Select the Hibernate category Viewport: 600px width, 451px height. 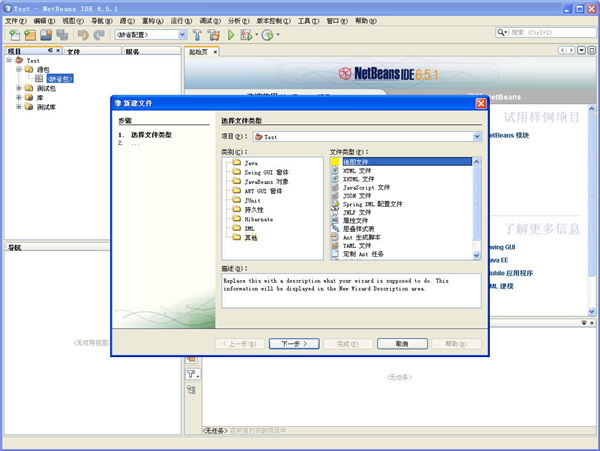coord(259,219)
